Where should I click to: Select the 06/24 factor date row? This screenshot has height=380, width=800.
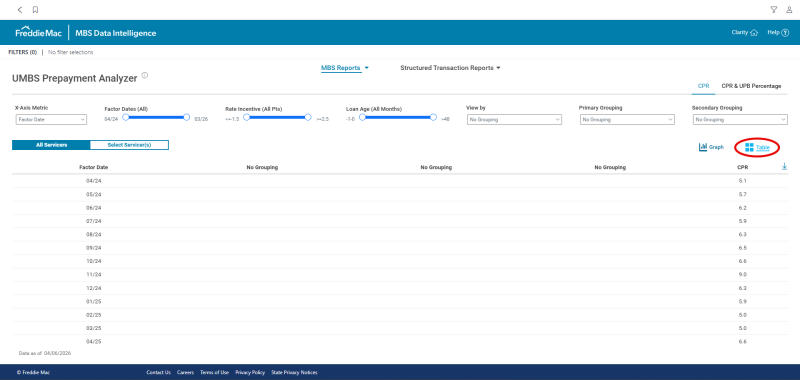tap(400, 208)
